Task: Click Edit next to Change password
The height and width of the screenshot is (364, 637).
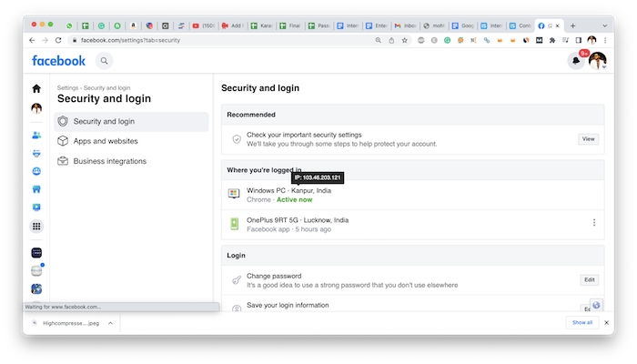Action: (x=590, y=279)
